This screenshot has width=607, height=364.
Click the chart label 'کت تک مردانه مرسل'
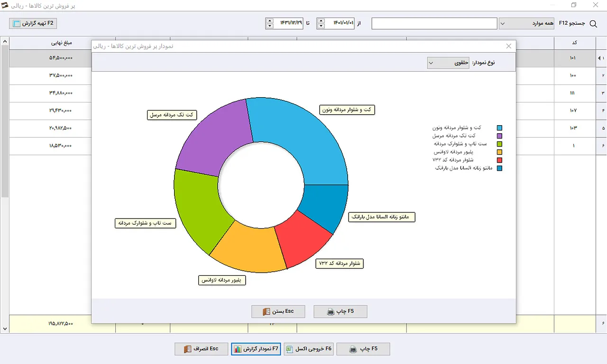(x=173, y=115)
